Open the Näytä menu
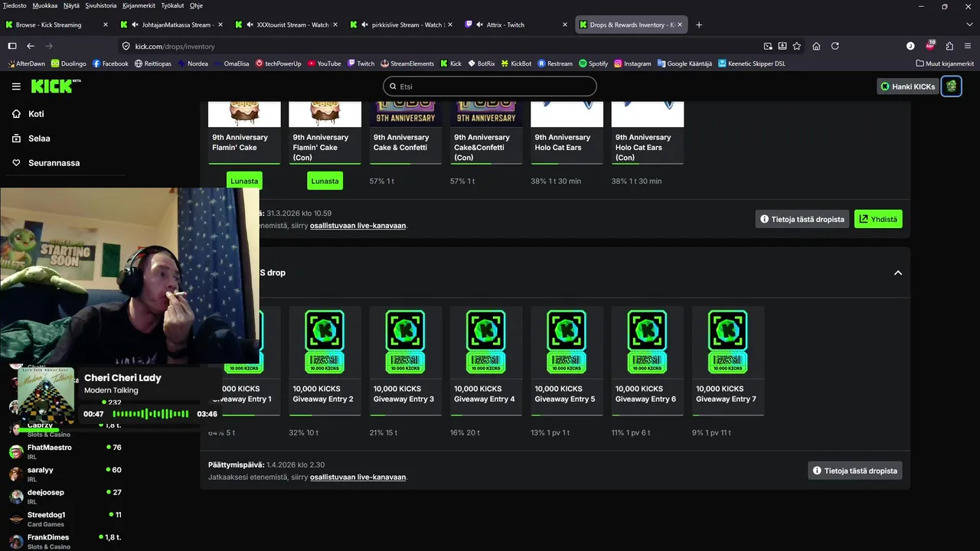 click(x=71, y=5)
